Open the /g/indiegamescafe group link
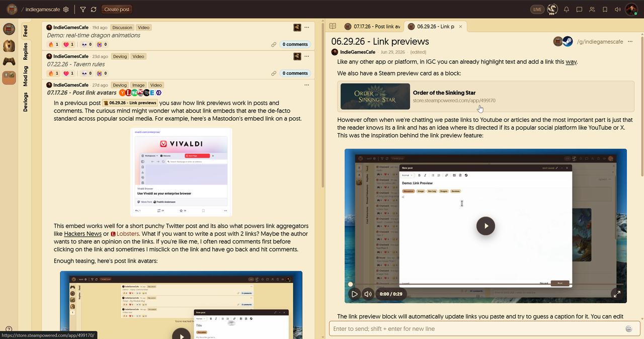 tap(600, 41)
